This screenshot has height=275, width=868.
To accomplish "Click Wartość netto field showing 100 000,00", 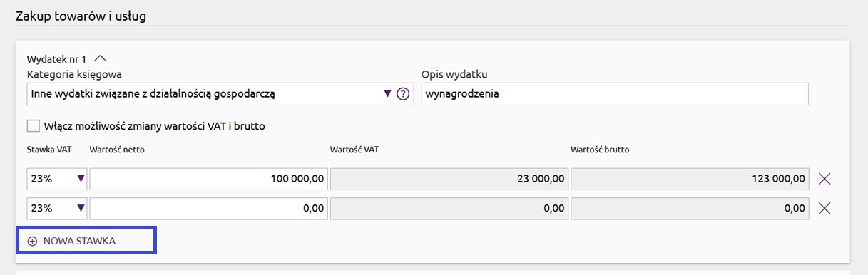I will click(208, 179).
